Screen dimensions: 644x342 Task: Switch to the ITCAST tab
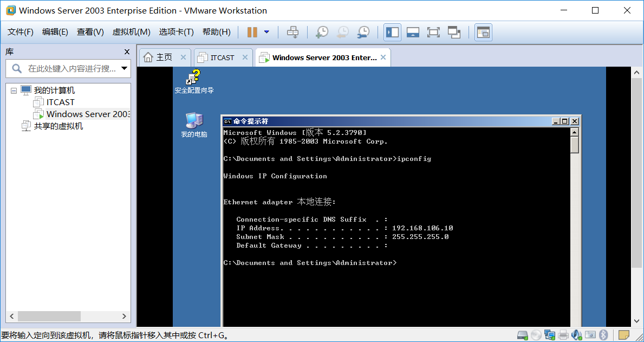(222, 57)
